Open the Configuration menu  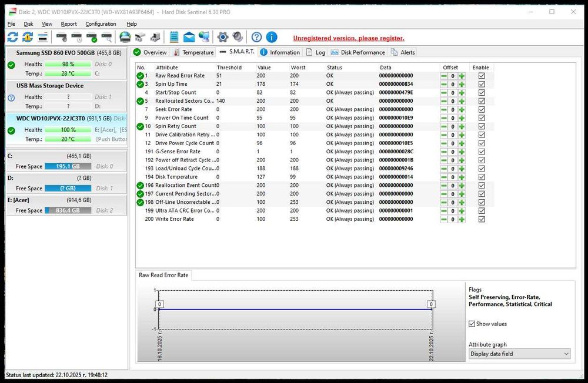tap(101, 24)
